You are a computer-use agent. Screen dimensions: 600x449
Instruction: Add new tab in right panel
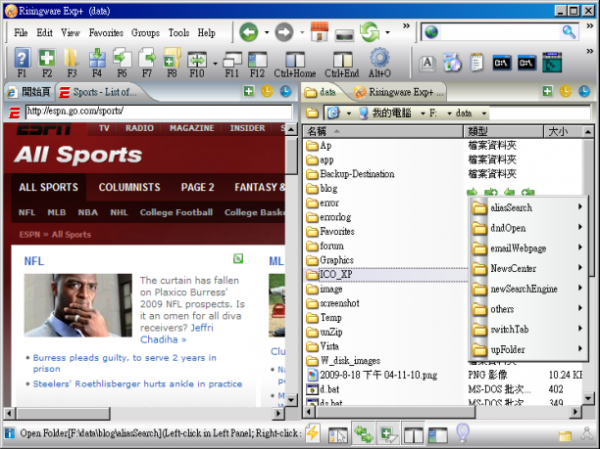(548, 91)
